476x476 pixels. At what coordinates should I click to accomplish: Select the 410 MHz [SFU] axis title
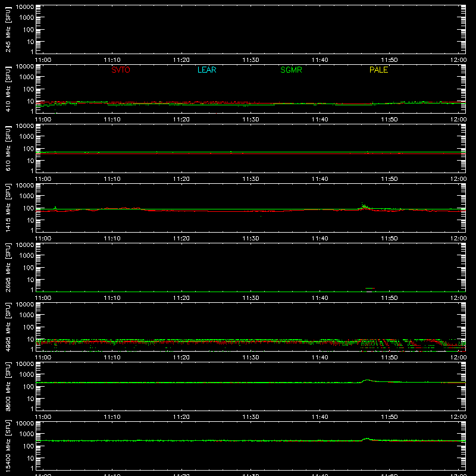pyautogui.click(x=8, y=89)
